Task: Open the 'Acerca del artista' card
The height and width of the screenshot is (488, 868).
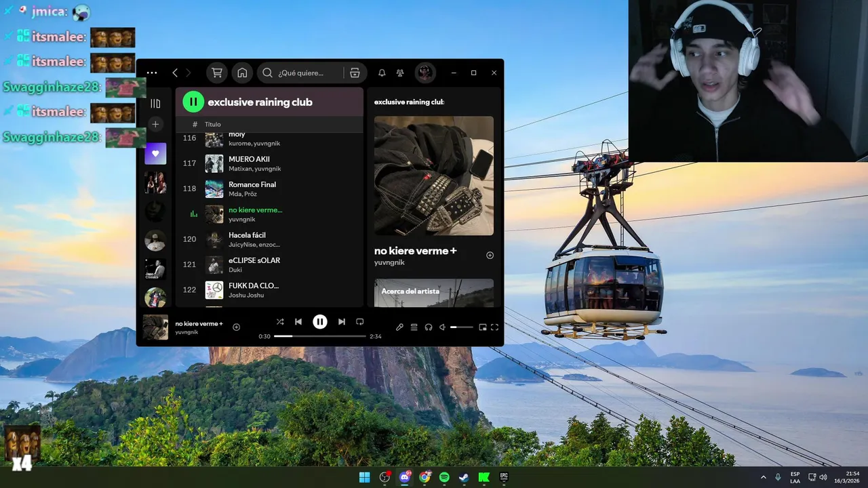Action: (x=434, y=293)
